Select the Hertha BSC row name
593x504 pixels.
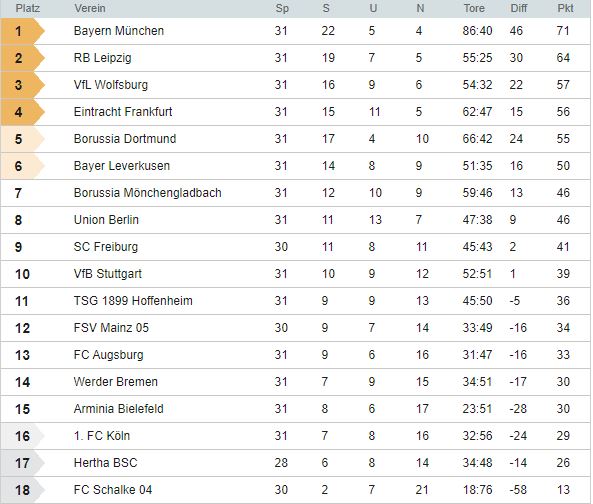(106, 463)
